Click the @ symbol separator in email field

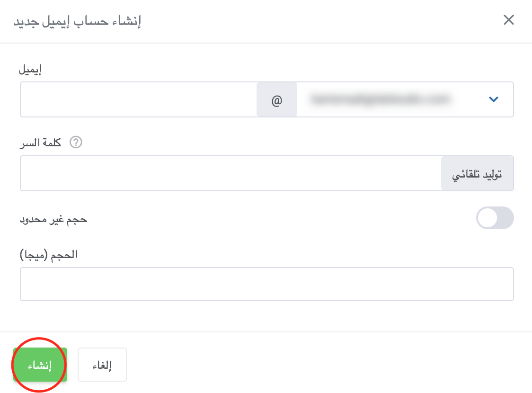(x=276, y=99)
